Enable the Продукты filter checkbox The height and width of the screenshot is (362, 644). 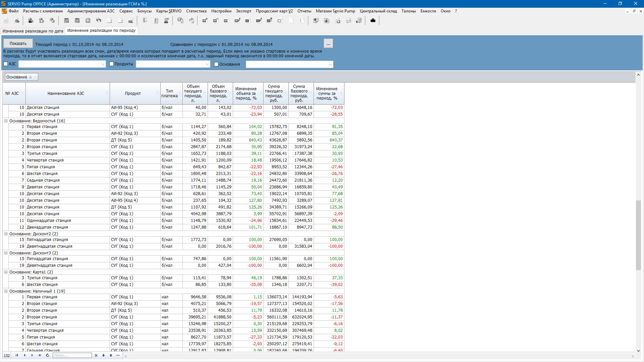(112, 64)
